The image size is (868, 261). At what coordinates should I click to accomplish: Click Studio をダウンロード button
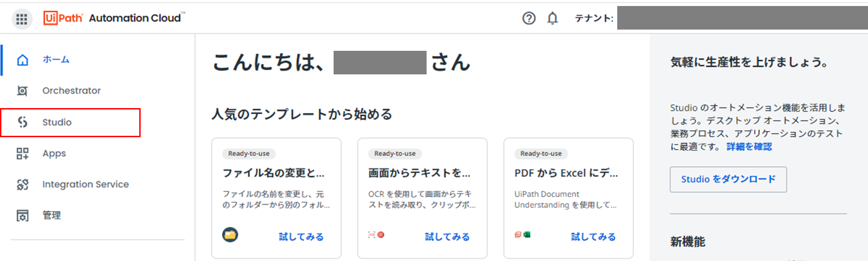[x=728, y=179]
